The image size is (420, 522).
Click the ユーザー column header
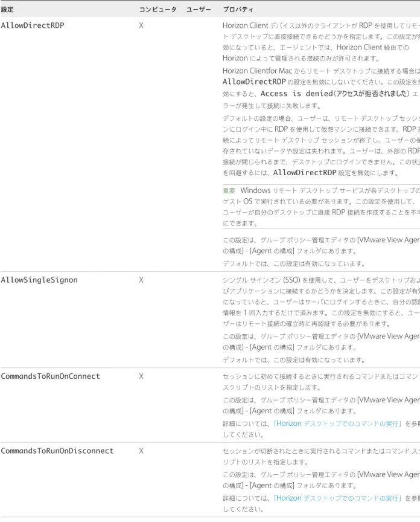pos(199,9)
